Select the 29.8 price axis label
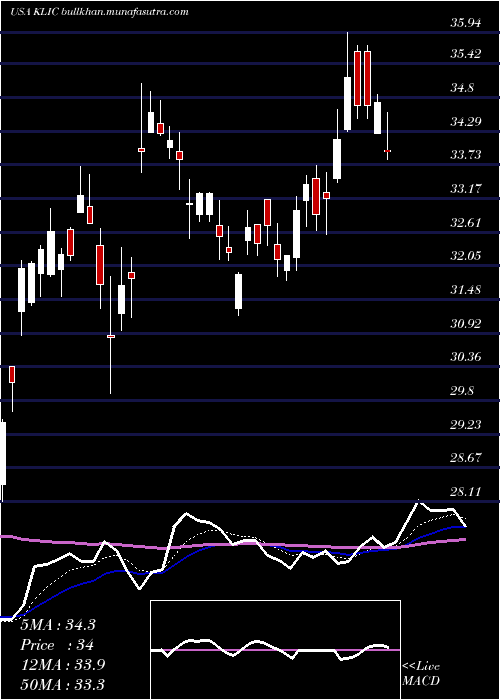This screenshot has height=700, width=500. [x=462, y=391]
